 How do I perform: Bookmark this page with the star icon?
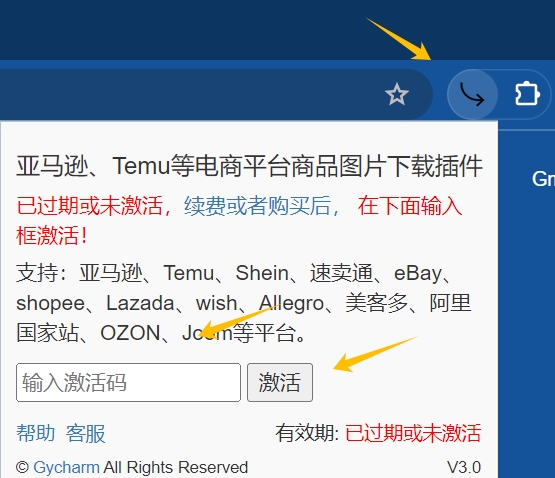397,94
